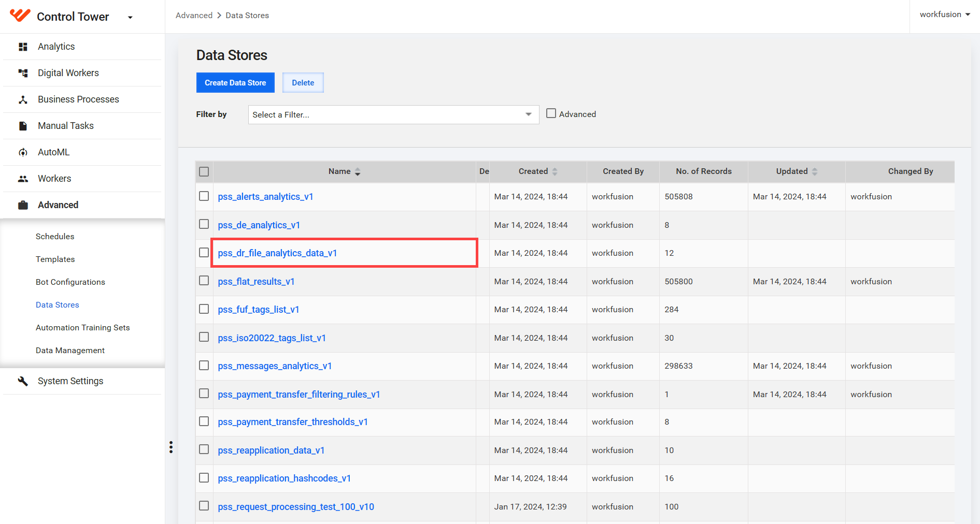The width and height of the screenshot is (980, 524).
Task: Click the Advanced breadcrumb link
Action: click(x=194, y=16)
